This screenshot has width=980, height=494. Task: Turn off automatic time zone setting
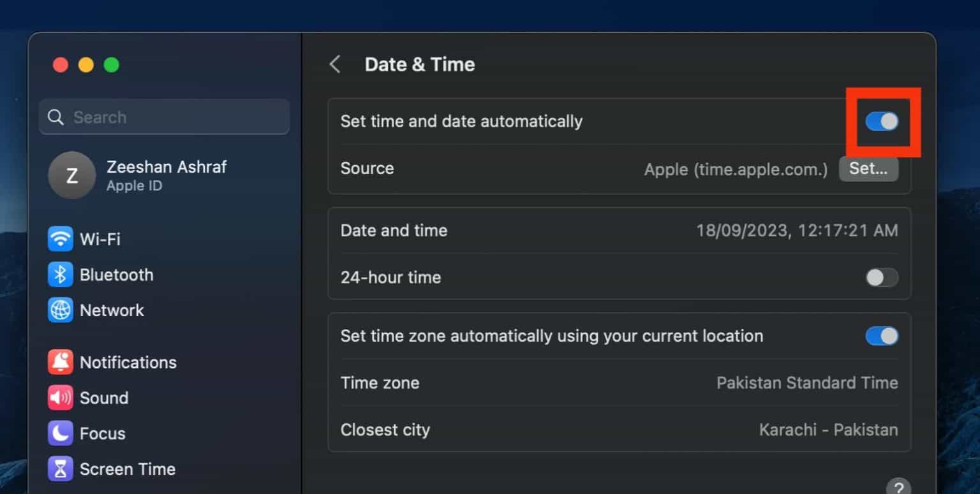[x=881, y=336]
